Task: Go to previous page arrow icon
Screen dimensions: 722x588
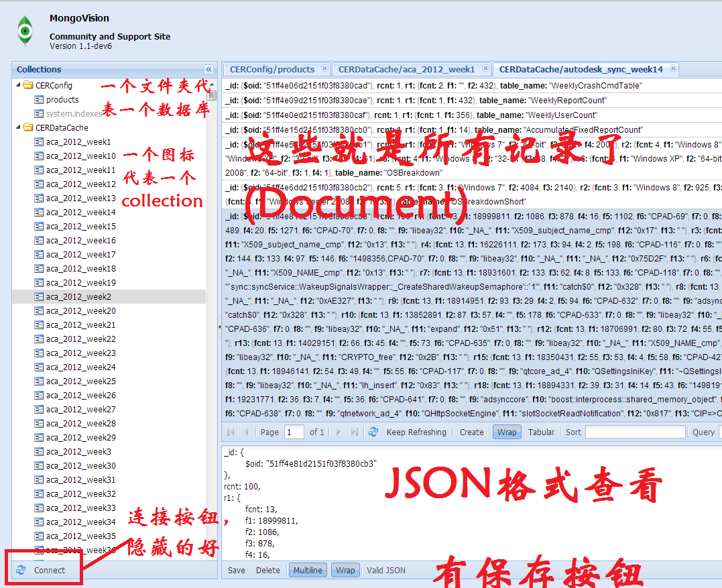Action: pyautogui.click(x=246, y=432)
